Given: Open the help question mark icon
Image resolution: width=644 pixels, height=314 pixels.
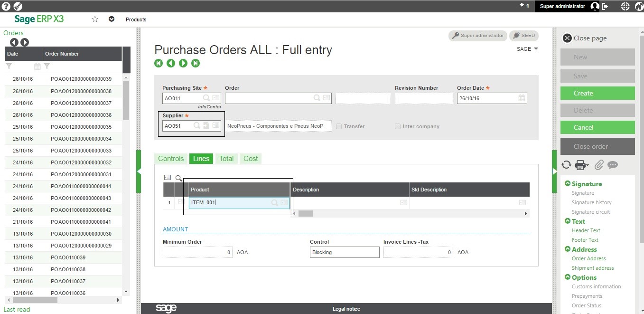Looking at the screenshot, I should click(x=6, y=6).
